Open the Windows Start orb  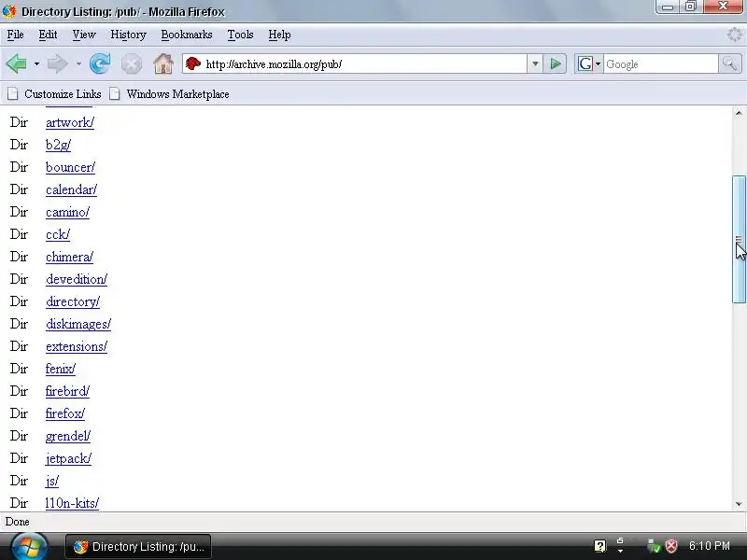pos(30,546)
